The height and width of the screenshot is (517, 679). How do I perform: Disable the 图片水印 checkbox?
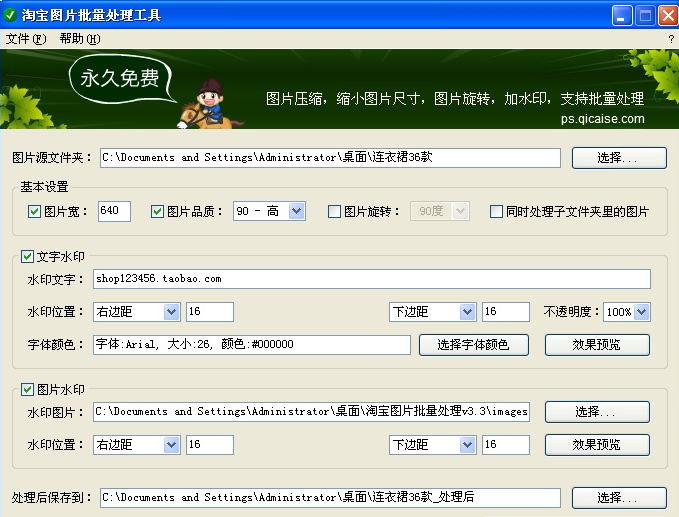(x=27, y=389)
